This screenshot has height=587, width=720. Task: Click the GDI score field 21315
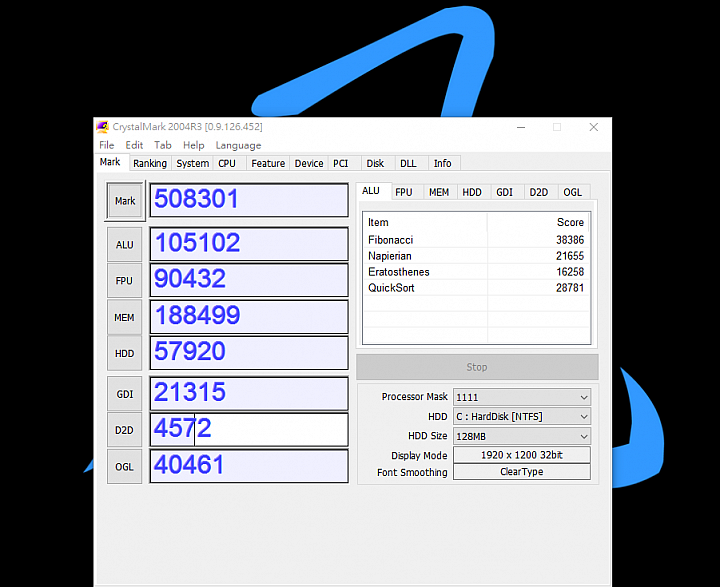249,394
